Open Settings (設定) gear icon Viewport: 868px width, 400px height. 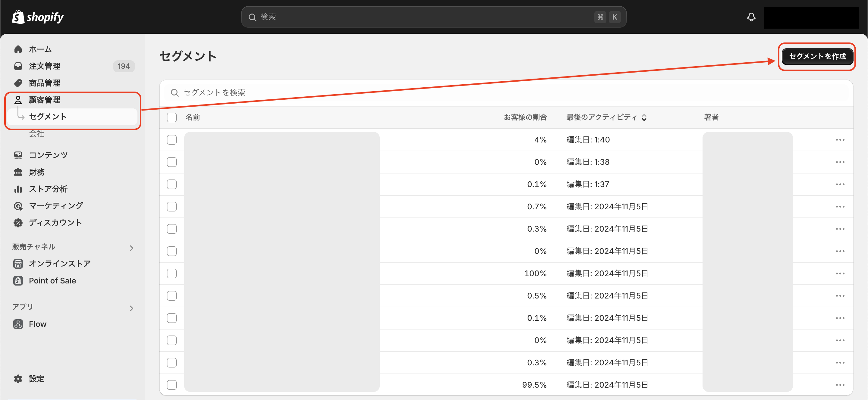[x=18, y=379]
